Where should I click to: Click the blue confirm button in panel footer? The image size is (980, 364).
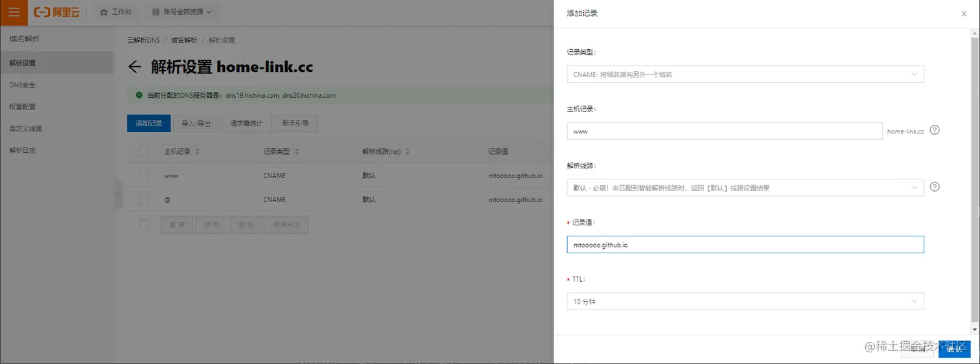(x=954, y=349)
